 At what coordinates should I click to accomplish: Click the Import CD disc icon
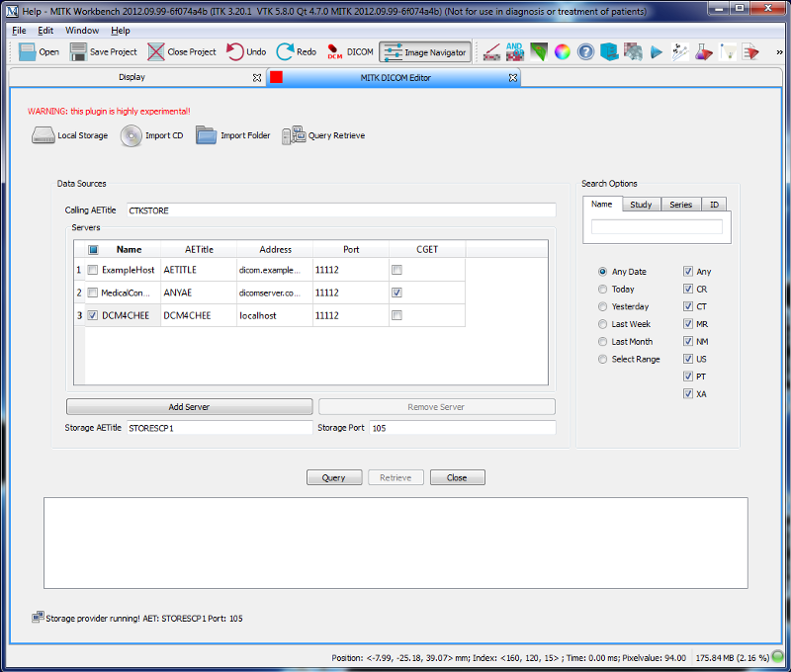132,135
